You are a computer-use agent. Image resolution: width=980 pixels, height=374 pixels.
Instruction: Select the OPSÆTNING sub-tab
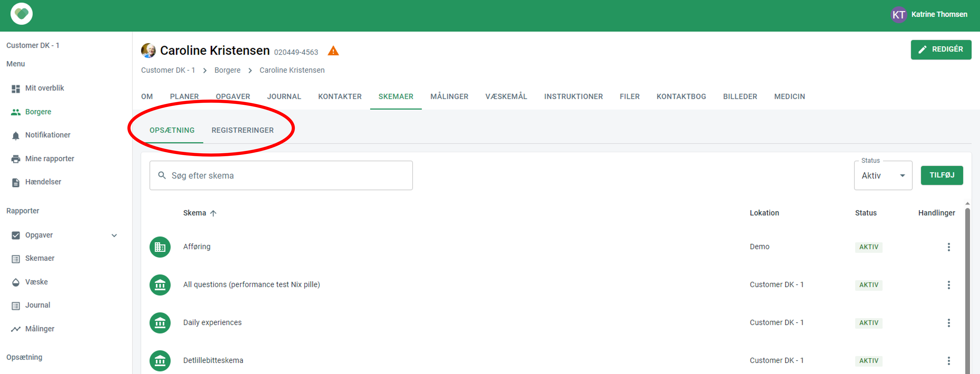coord(172,131)
